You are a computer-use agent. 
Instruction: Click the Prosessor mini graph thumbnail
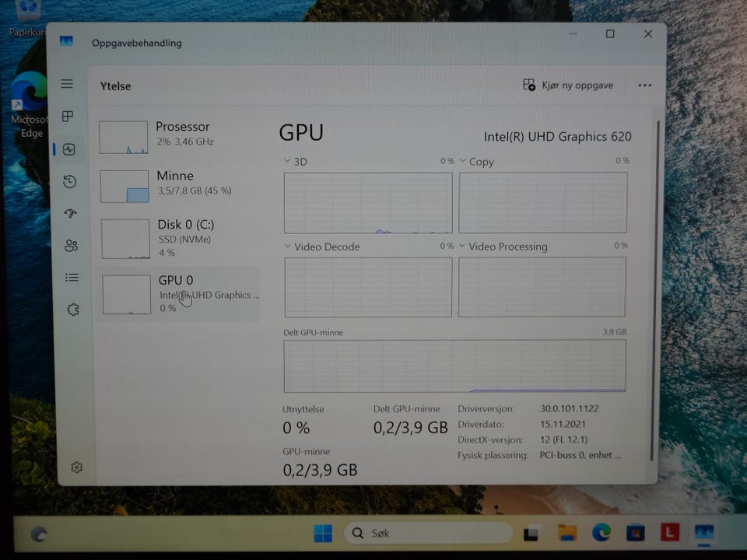(x=124, y=137)
